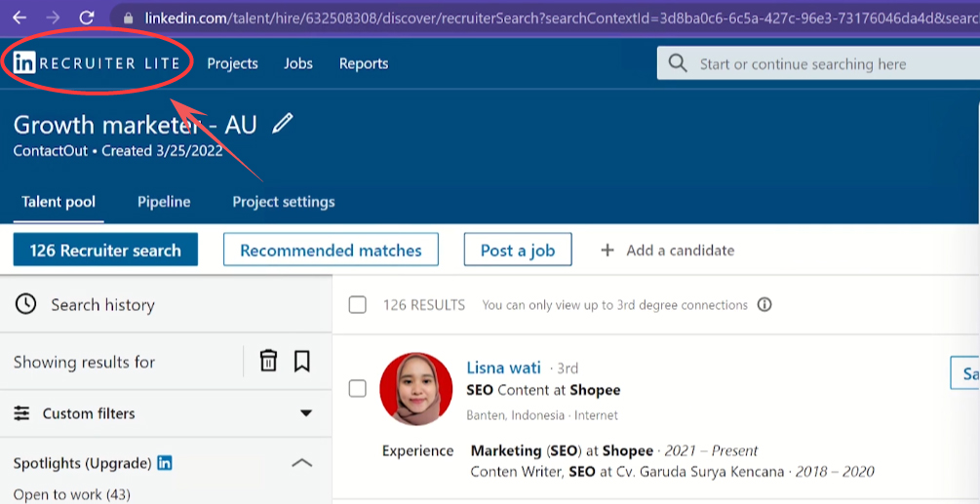Screen dimensions: 980x504
Task: Show info about 3rd degree connections
Action: click(x=764, y=305)
